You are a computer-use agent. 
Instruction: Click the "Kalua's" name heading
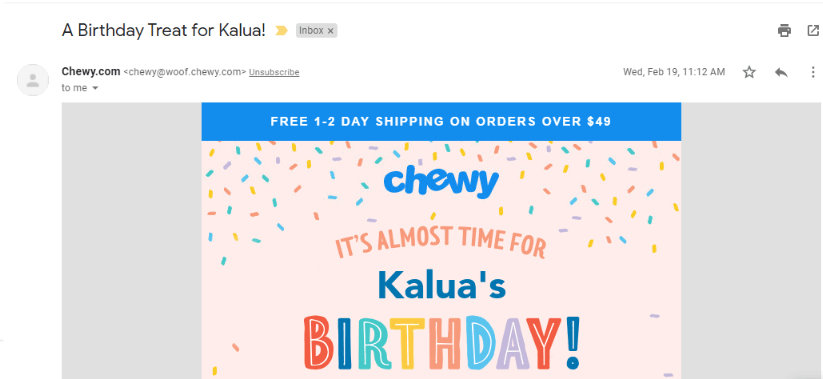(x=441, y=285)
